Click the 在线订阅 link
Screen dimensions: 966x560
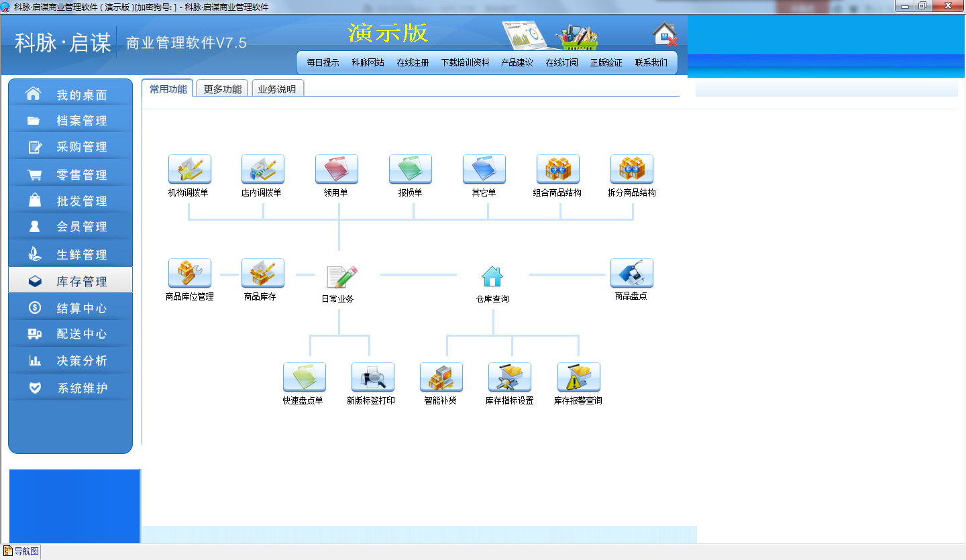tap(561, 62)
